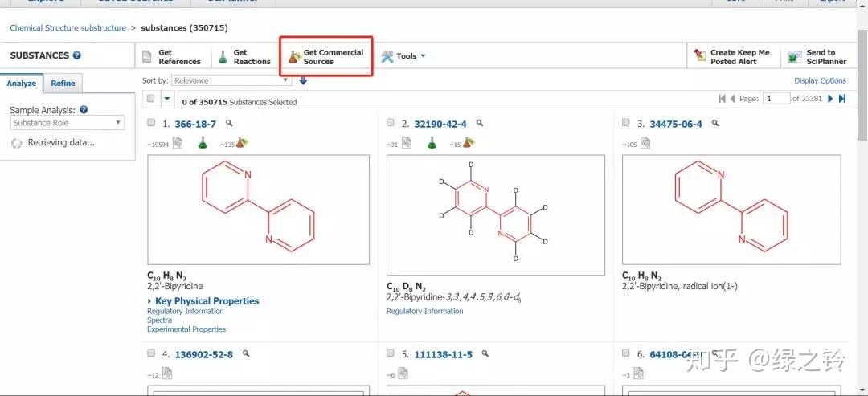The width and height of the screenshot is (868, 396).
Task: Click bipyridine radical ion structure image
Action: [731, 210]
